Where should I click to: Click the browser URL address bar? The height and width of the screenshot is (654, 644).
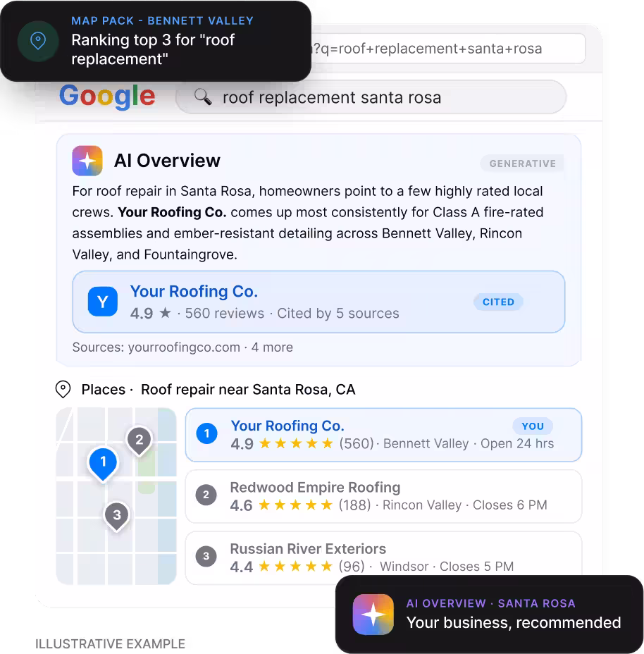447,49
